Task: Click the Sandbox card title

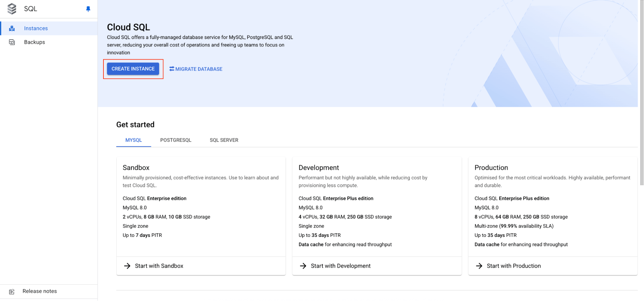Action: point(136,168)
